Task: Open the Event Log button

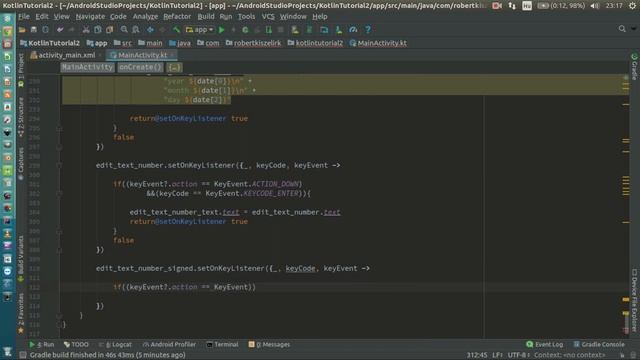Action: click(x=544, y=344)
